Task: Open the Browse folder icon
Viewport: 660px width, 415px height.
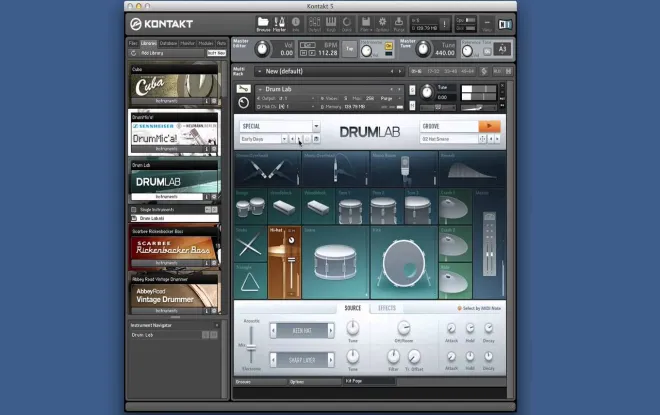Action: pos(263,24)
